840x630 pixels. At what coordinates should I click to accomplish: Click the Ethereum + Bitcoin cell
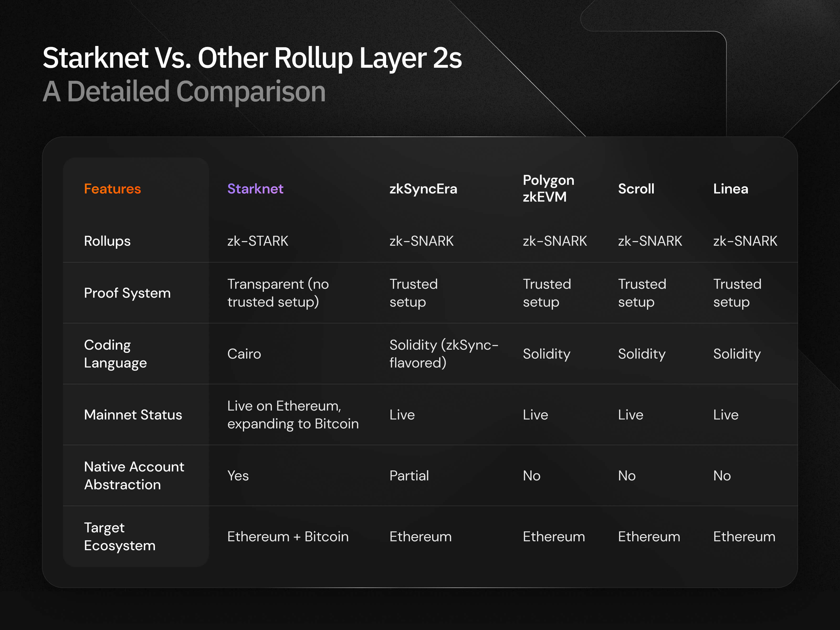(x=287, y=537)
